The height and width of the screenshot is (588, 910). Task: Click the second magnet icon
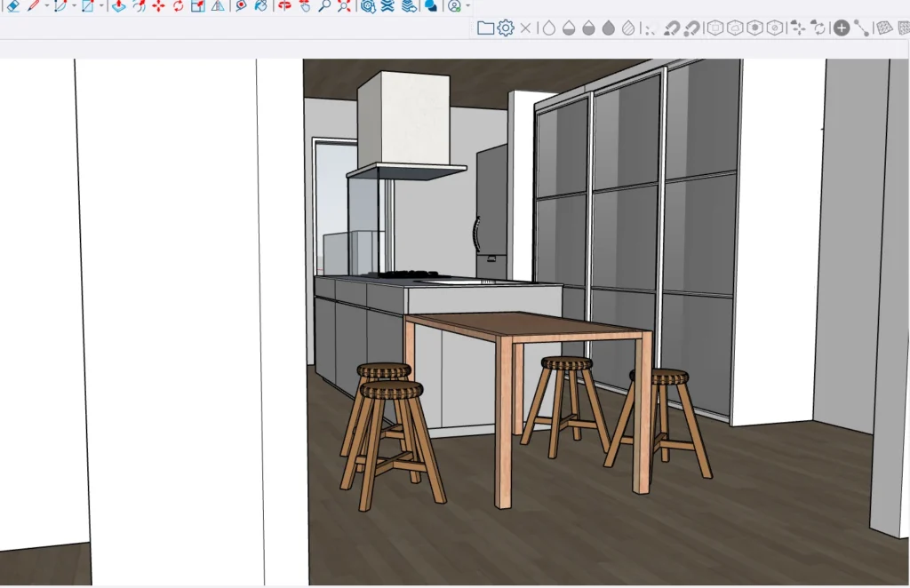(x=691, y=28)
